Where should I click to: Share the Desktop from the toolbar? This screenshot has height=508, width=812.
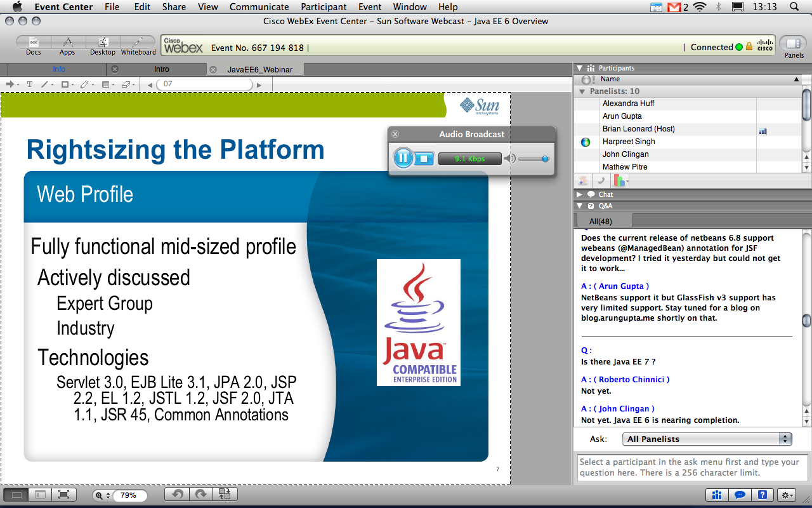point(103,44)
